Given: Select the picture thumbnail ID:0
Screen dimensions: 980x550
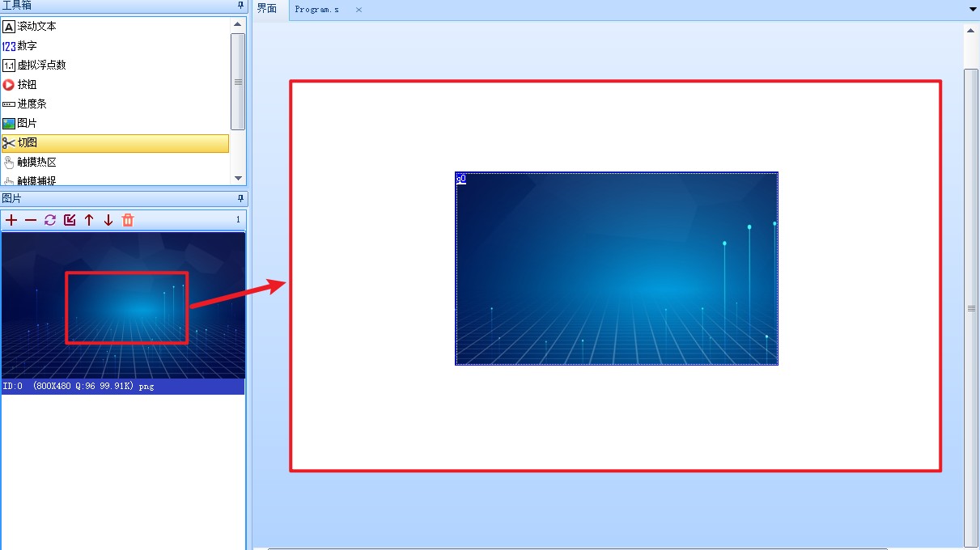Looking at the screenshot, I should coord(123,306).
